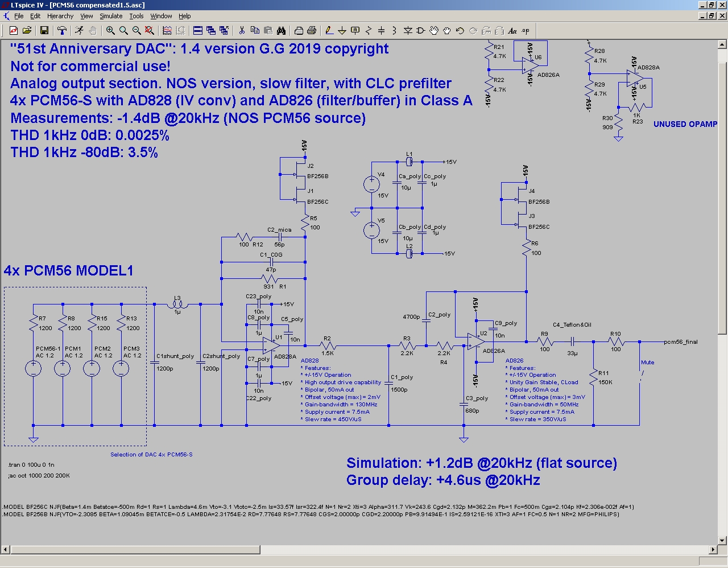Save the schematic with the floppy icon

(x=44, y=30)
